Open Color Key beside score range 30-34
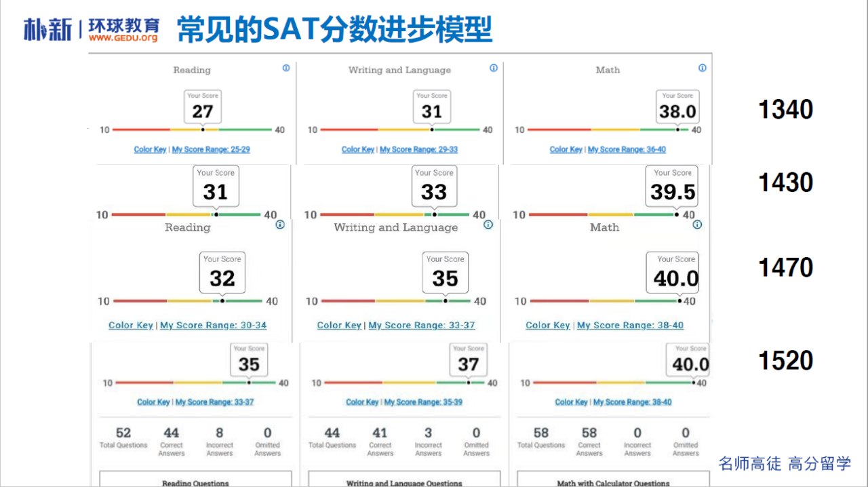The image size is (868, 487). click(x=131, y=326)
